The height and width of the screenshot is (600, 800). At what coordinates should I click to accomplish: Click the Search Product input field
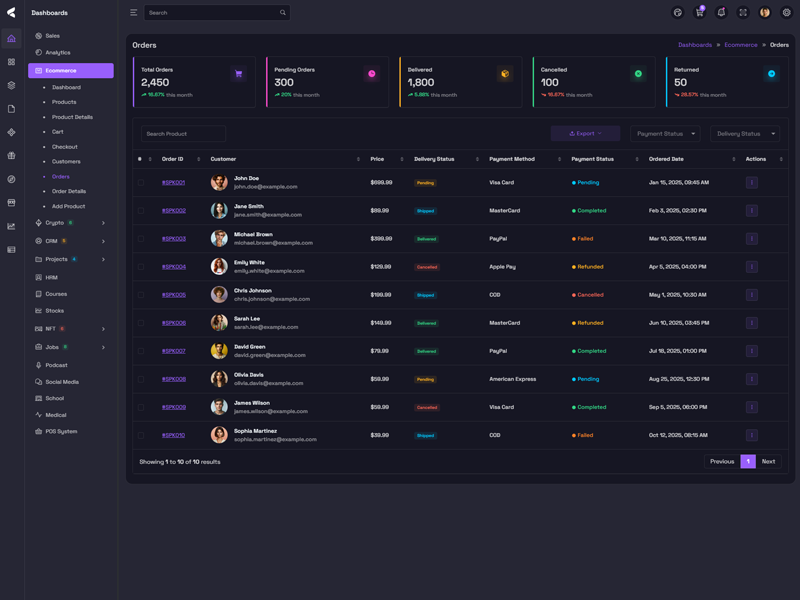click(x=183, y=133)
